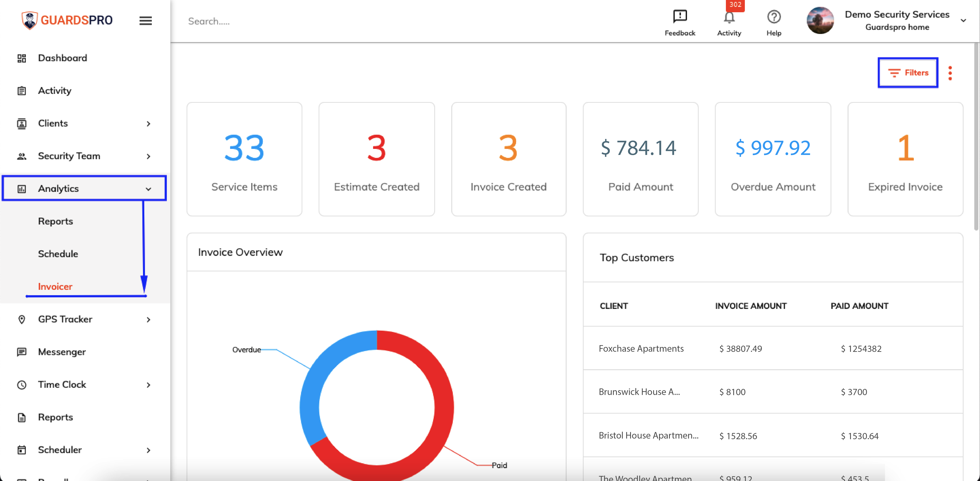Expand the Demo Security Services account dropdown

[963, 21]
